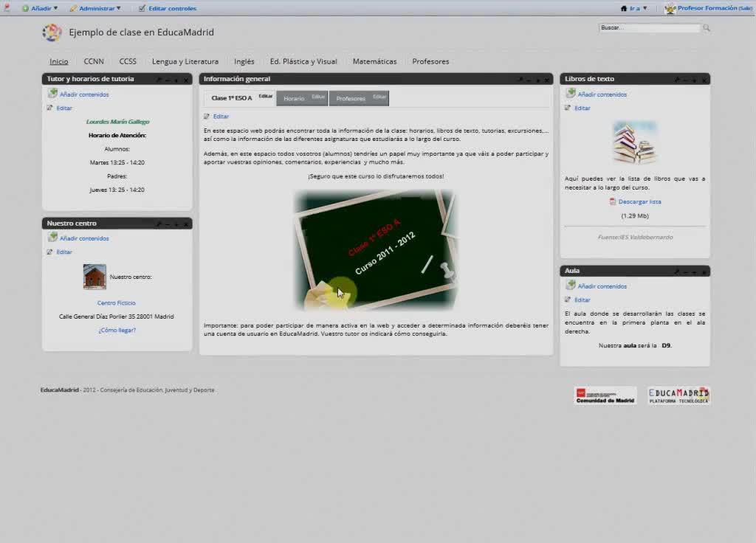Expand the Ir a dropdown

[x=639, y=8]
